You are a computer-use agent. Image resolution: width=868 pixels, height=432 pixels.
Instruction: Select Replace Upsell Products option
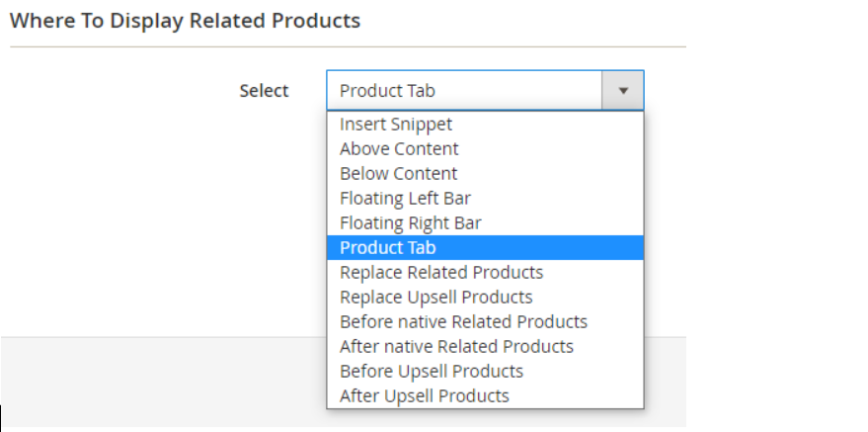point(436,298)
